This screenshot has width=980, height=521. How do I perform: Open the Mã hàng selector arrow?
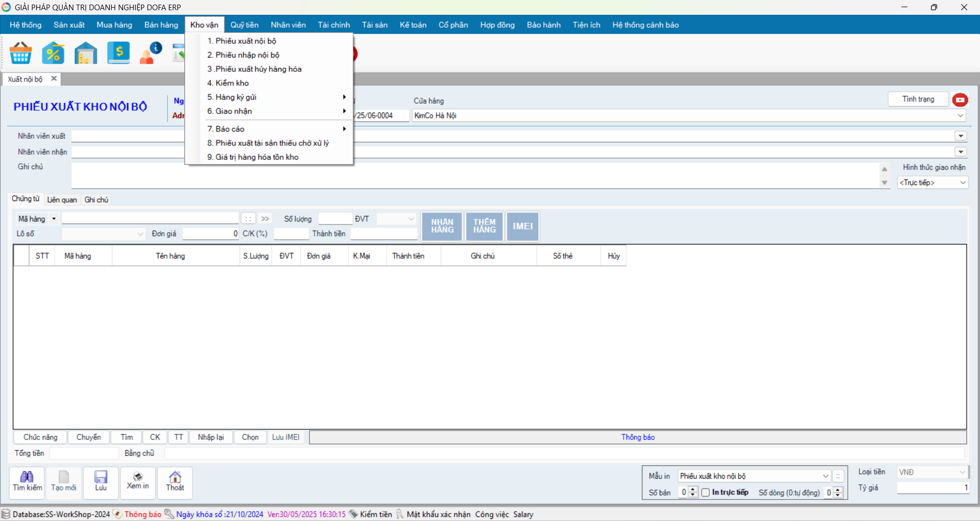(x=54, y=219)
